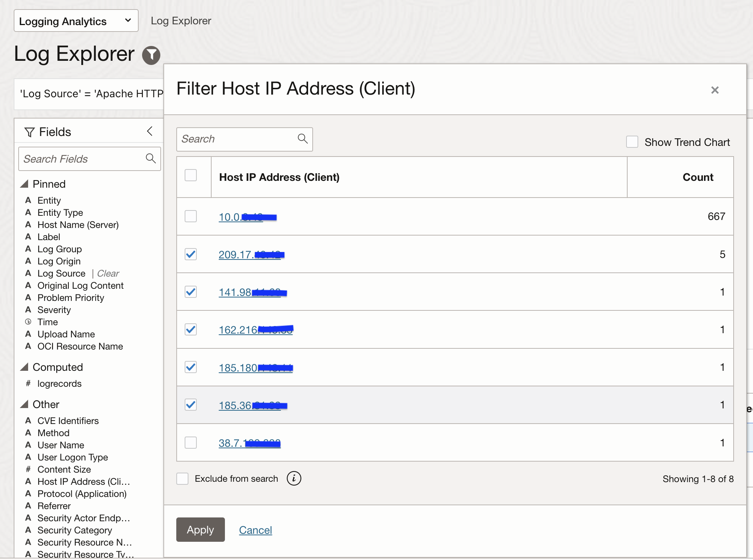Image resolution: width=753 pixels, height=560 pixels.
Task: Collapse the Pinned fields section
Action: coord(25,184)
